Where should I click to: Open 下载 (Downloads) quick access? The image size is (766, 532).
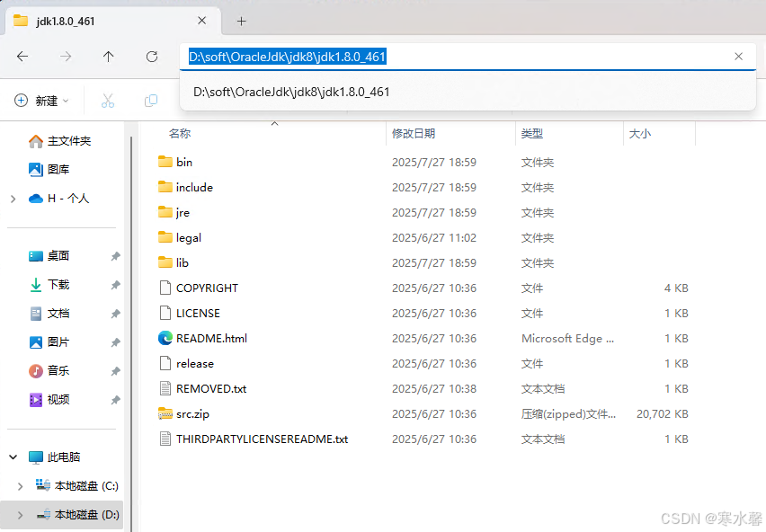[x=49, y=285]
